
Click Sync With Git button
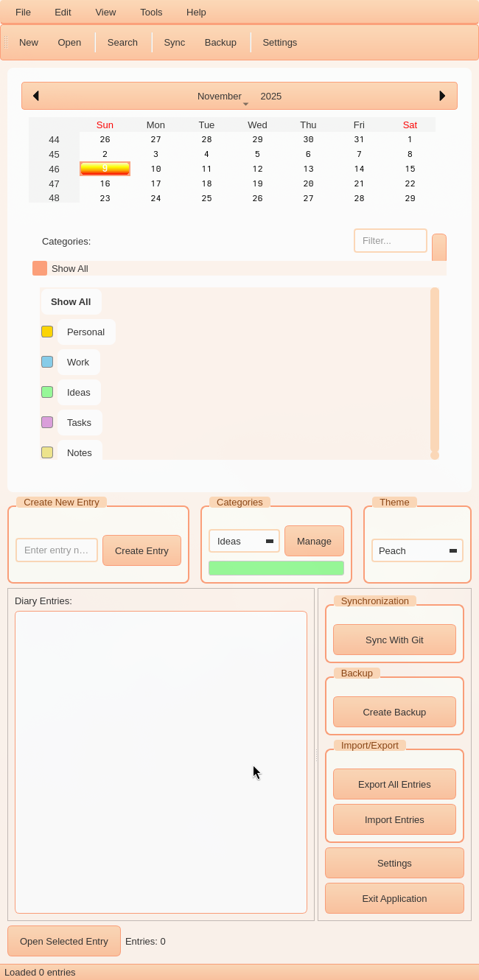pyautogui.click(x=394, y=640)
